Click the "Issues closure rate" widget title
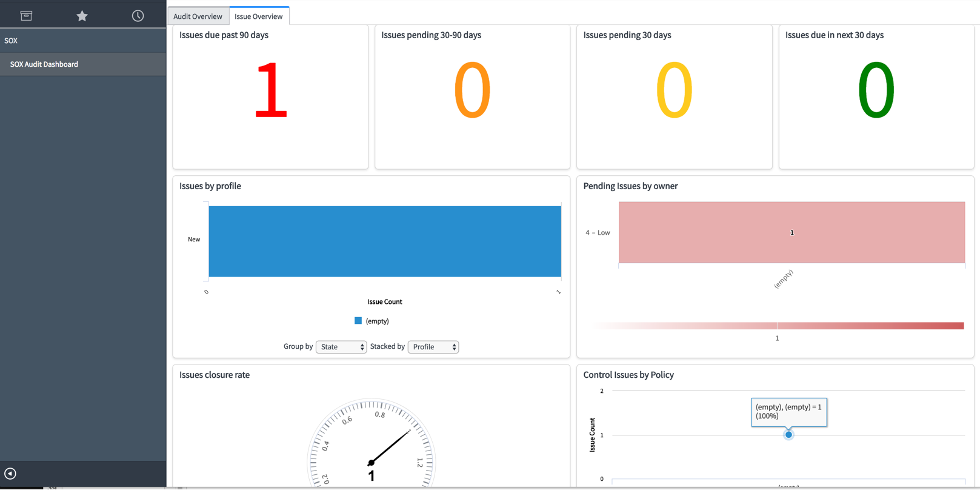The height and width of the screenshot is (490, 980). coord(215,375)
